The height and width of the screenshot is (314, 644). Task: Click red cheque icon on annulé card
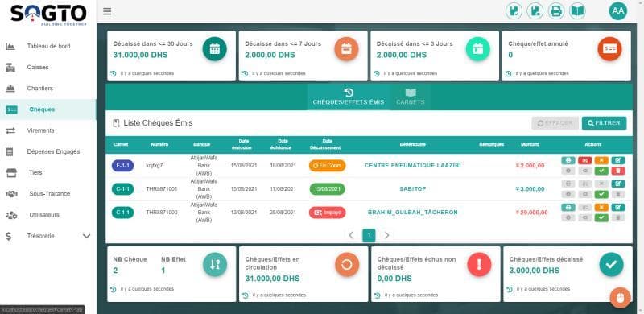click(609, 49)
